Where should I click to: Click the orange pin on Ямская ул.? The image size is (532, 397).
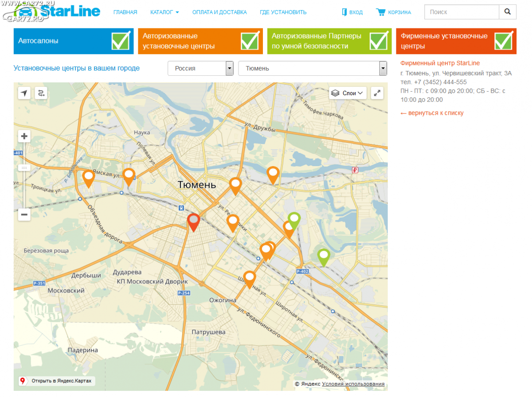pos(129,176)
